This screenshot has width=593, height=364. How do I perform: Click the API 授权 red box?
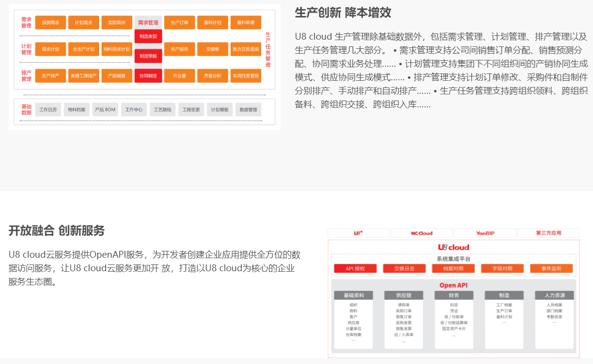coord(356,269)
